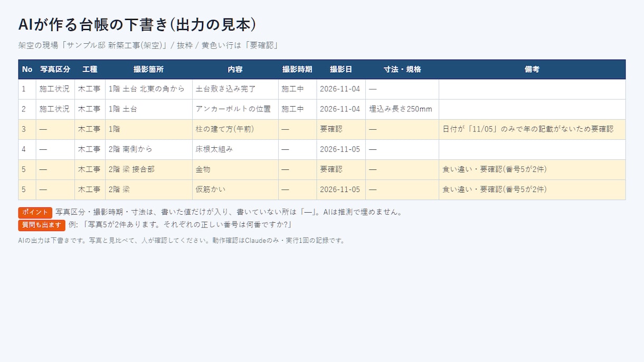Select the cell 柱の建て方(午前)
This screenshot has width=644, height=362.
pos(235,129)
